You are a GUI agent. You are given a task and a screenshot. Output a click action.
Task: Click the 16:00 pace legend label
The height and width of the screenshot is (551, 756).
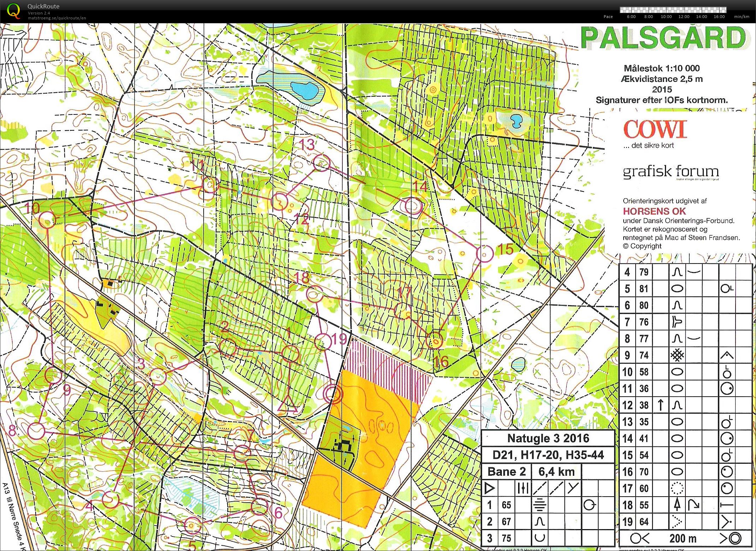coord(719,17)
